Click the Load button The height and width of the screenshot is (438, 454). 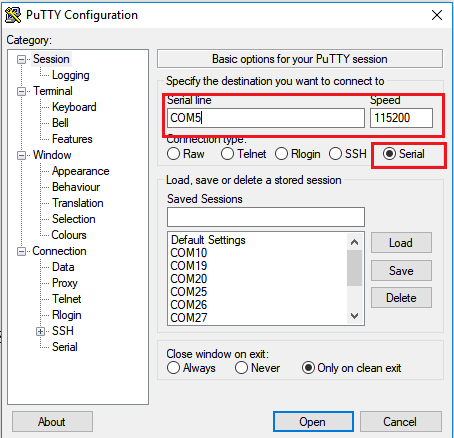[401, 243]
